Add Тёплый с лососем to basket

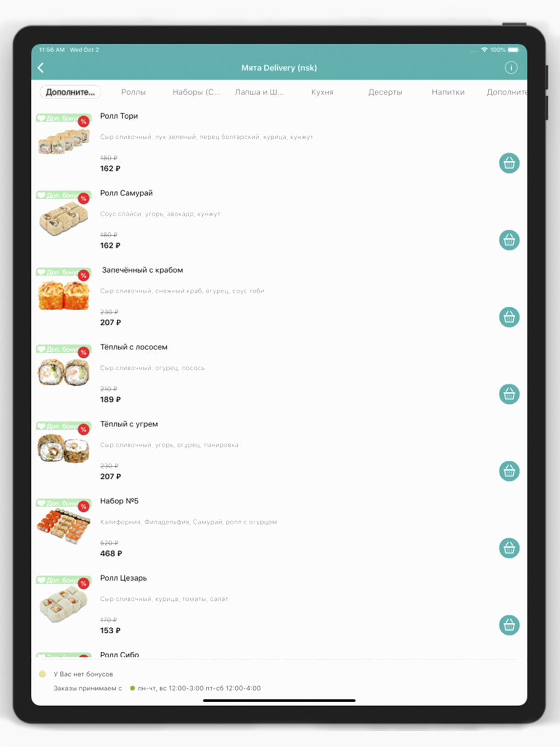coord(509,394)
